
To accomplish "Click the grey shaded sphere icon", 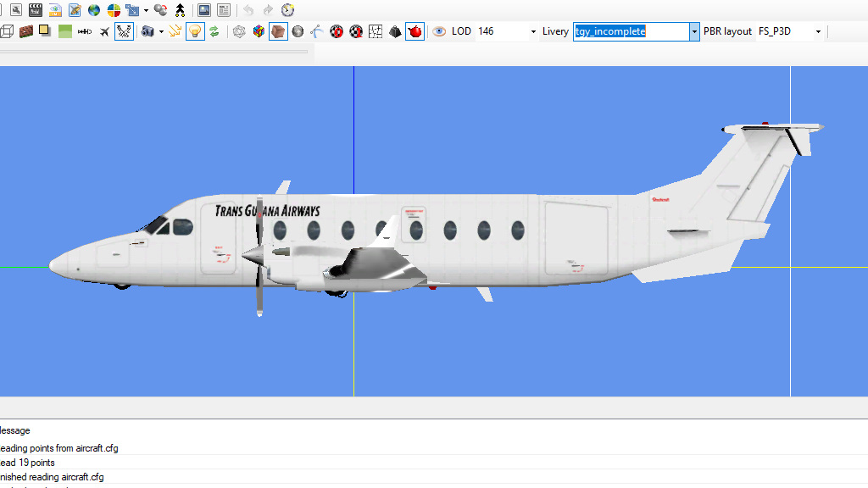I will click(x=298, y=31).
